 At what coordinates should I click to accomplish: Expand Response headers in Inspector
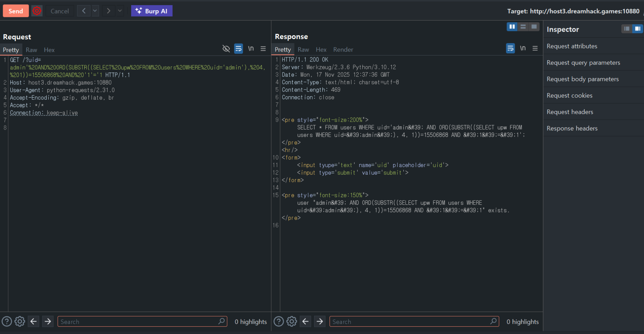pos(572,128)
